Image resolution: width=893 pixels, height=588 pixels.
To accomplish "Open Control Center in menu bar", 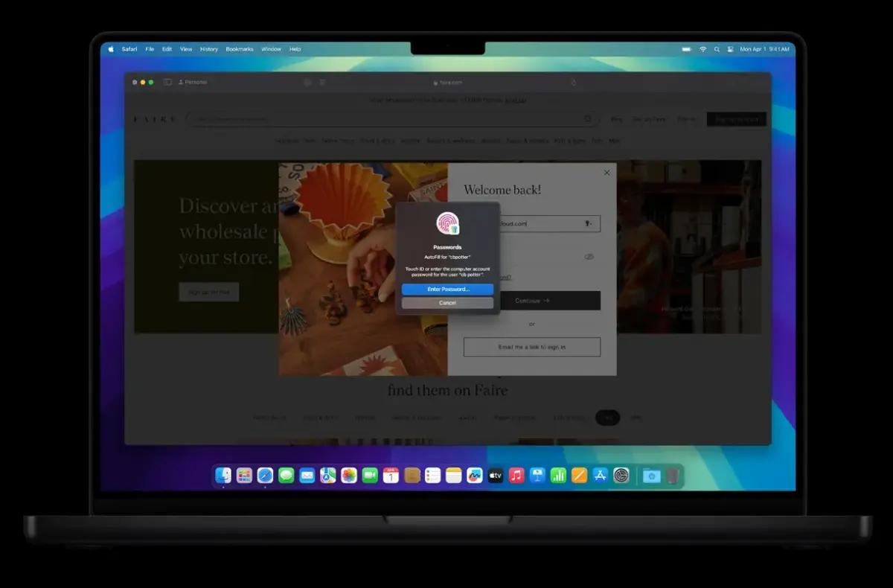I will click(729, 49).
